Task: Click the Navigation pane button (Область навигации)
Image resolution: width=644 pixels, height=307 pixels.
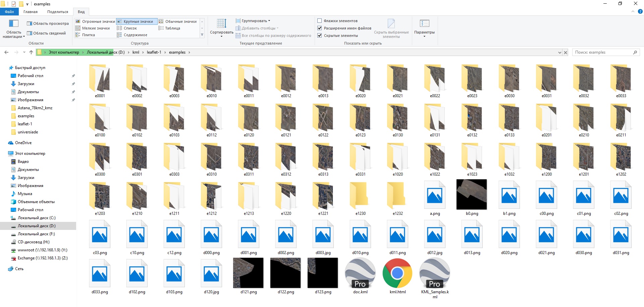Action: pos(14,29)
